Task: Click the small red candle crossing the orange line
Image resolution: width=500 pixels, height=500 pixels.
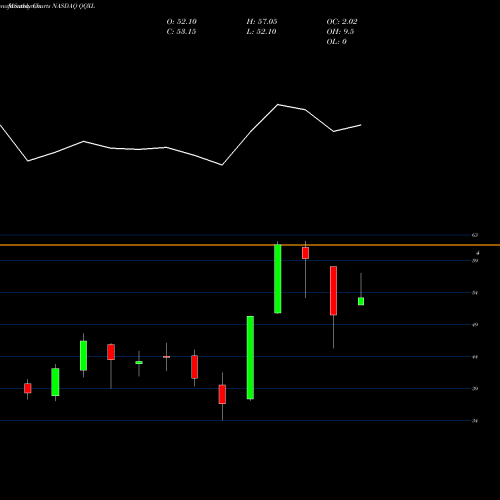Action: click(305, 253)
